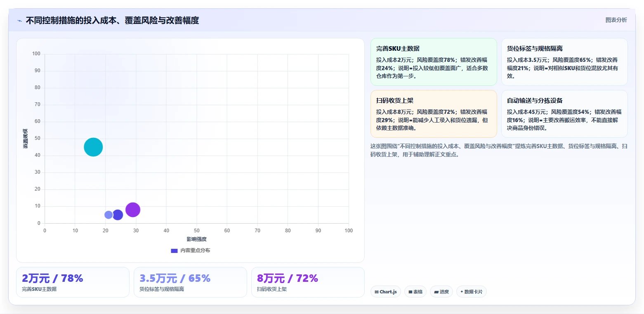Click the 影响强度 x-axis title
This screenshot has width=644, height=314.
click(x=196, y=239)
